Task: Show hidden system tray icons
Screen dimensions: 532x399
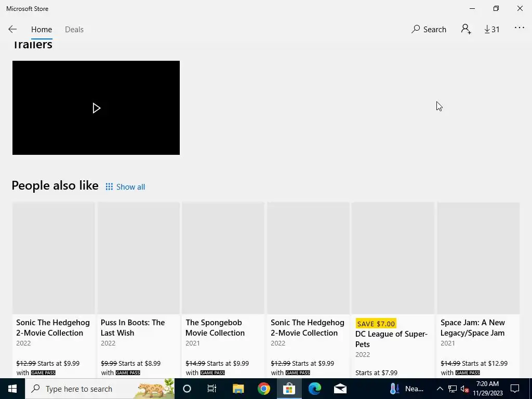Action: tap(440, 389)
